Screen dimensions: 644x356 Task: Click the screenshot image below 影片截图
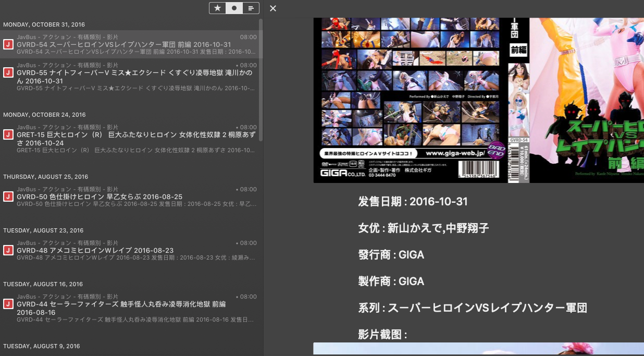coord(478,349)
